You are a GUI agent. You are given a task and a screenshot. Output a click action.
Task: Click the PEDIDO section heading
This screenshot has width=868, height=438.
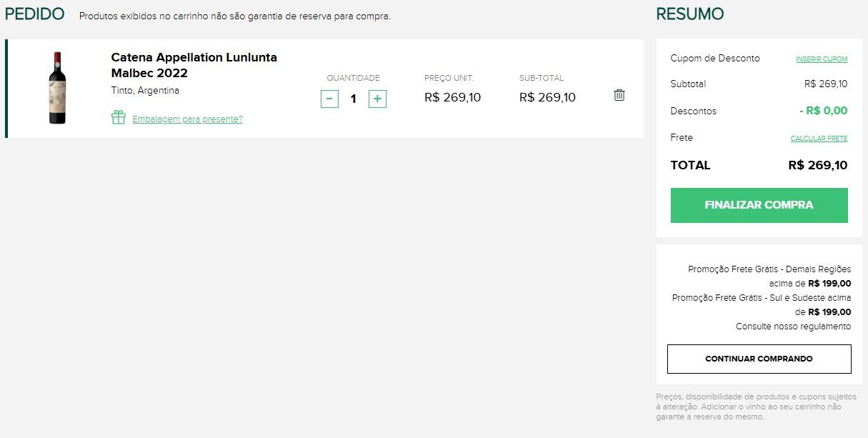click(34, 14)
